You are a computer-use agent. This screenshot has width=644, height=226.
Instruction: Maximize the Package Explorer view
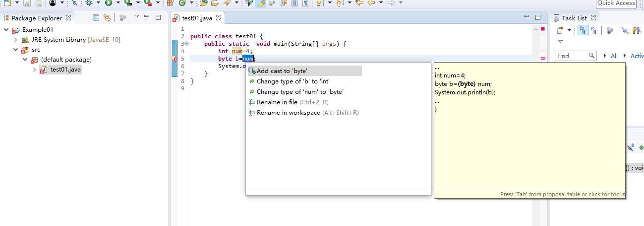[x=158, y=17]
